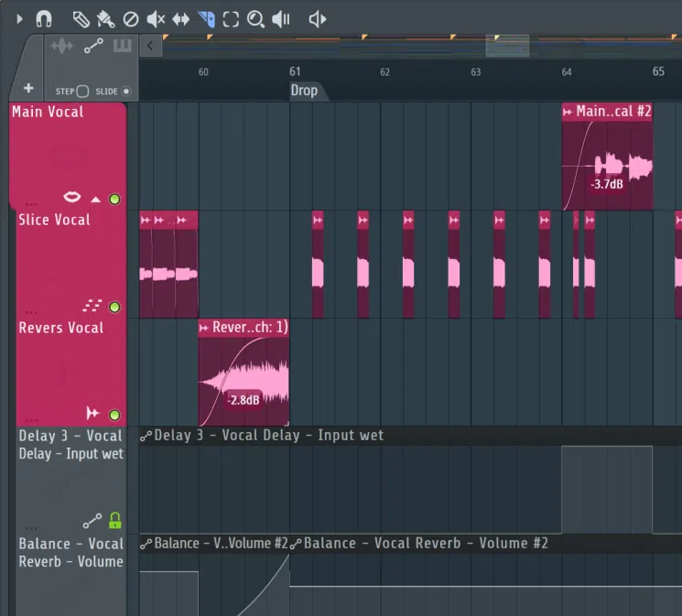Screen dimensions: 682x616
Task: Select Balance Vocal Reverb Volume track header
Action: click(71, 575)
